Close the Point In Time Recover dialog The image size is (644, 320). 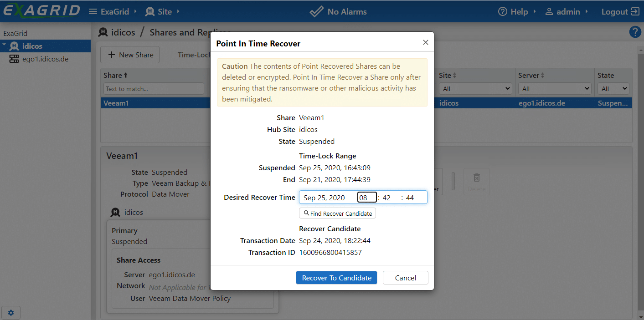click(x=425, y=42)
